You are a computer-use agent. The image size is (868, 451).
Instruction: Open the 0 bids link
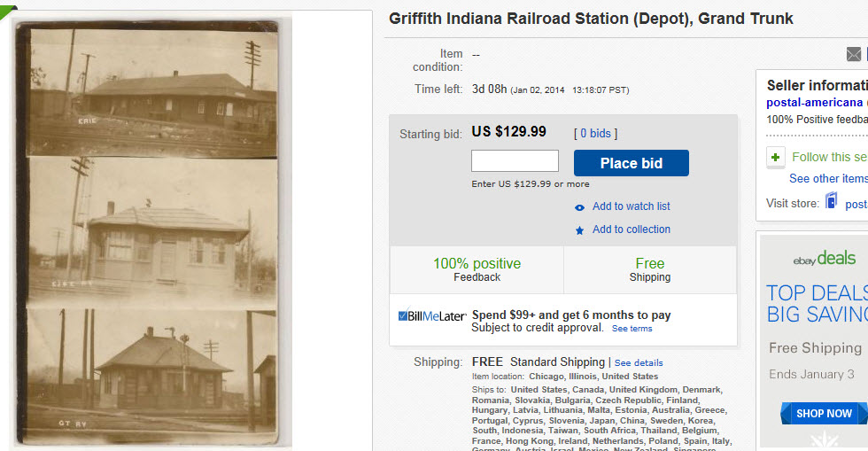595,134
